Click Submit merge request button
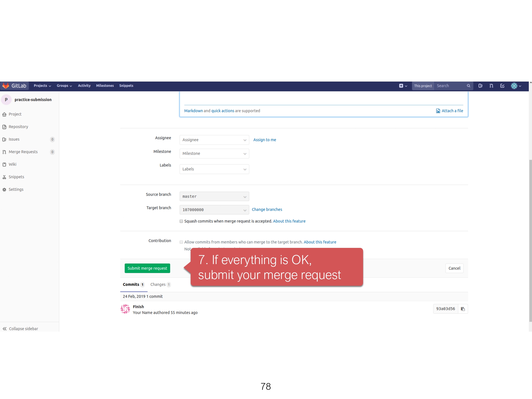The height and width of the screenshot is (399, 532). pos(147,268)
